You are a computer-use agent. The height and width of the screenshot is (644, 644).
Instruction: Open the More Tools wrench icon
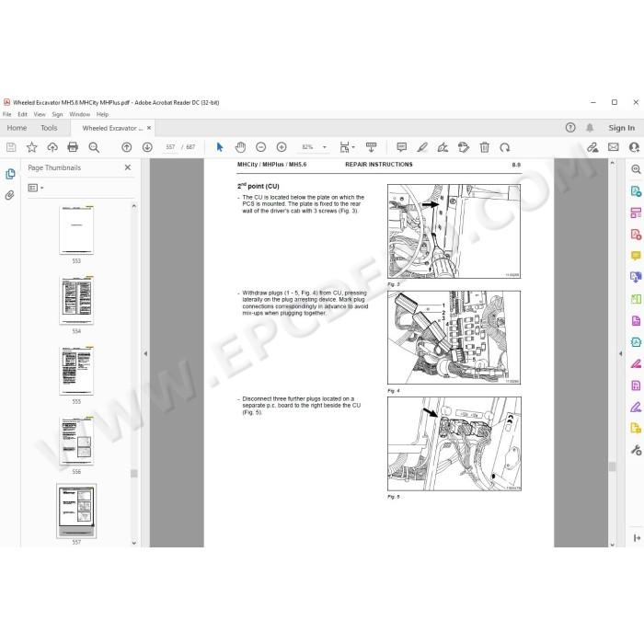636,450
